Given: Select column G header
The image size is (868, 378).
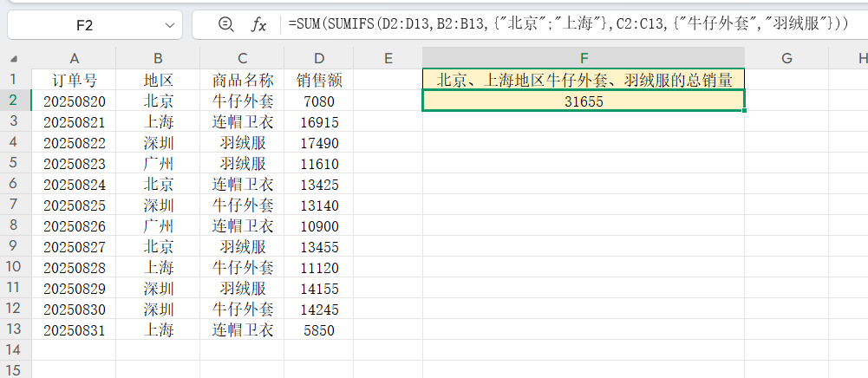Looking at the screenshot, I should [x=786, y=58].
